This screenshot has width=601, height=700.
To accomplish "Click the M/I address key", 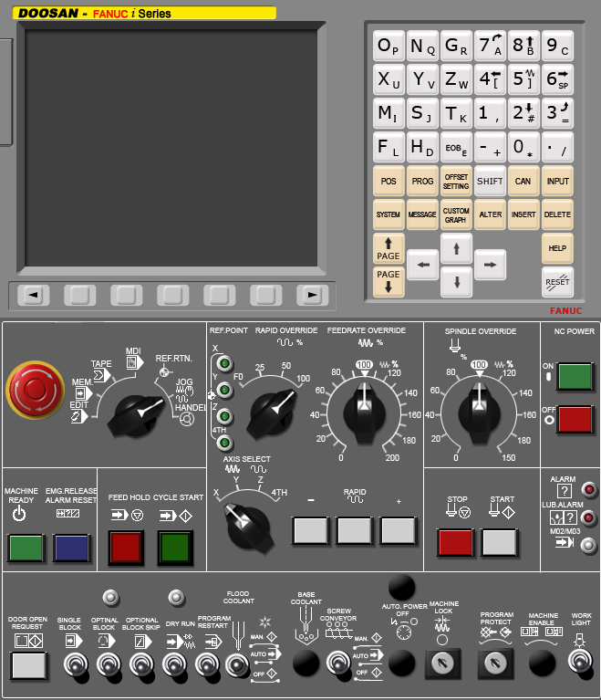I will pyautogui.click(x=389, y=113).
